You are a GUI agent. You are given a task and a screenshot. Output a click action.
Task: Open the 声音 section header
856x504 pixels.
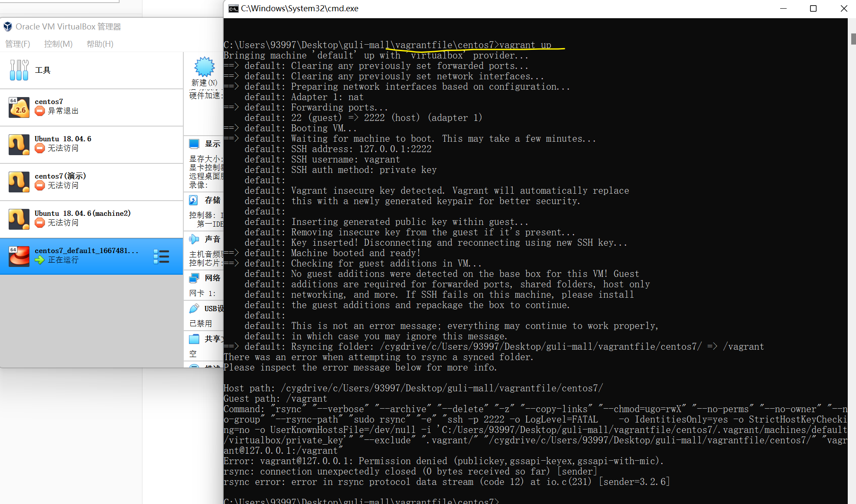click(212, 239)
